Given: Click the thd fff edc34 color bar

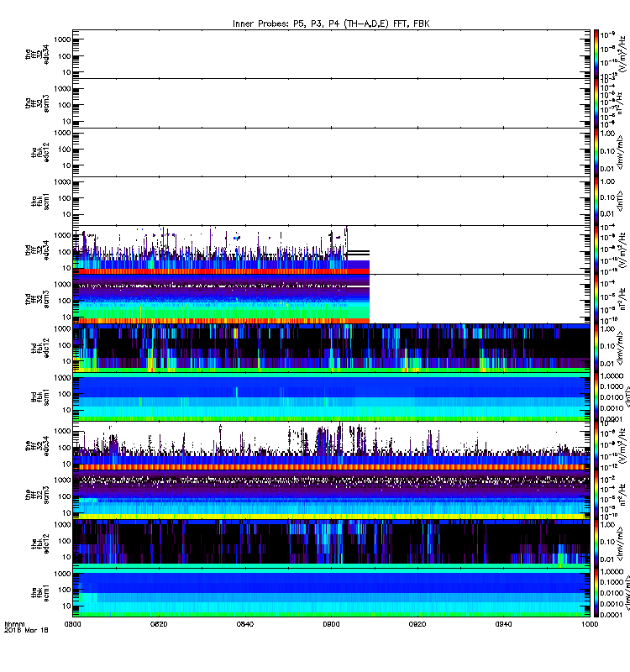Looking at the screenshot, I should tap(596, 250).
